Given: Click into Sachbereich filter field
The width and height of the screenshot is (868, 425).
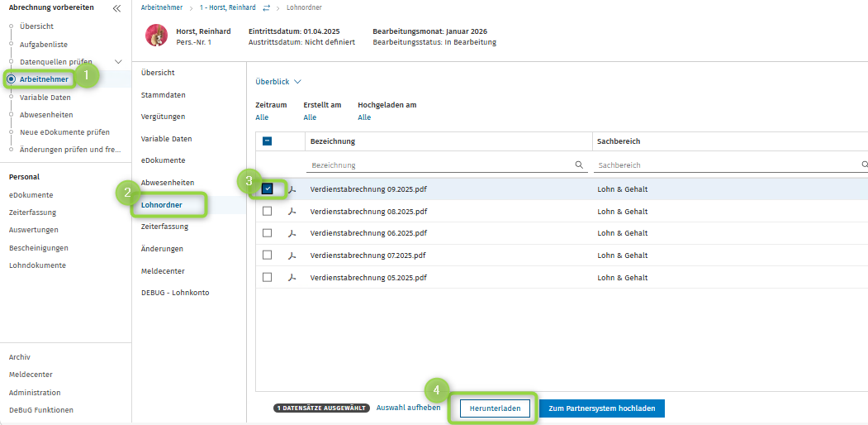Looking at the screenshot, I should click(x=731, y=165).
